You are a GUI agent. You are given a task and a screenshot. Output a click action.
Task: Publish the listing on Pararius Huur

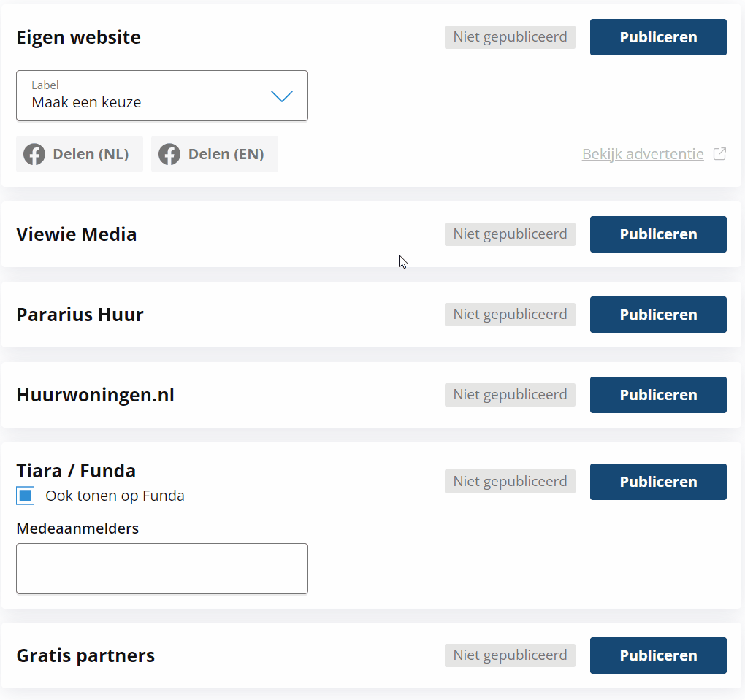point(658,315)
